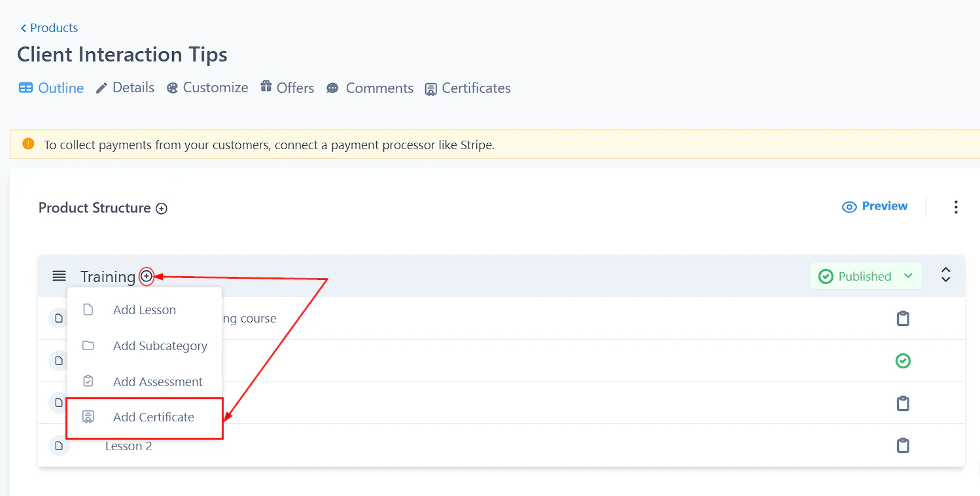Click the Product Structure heading
Image resolution: width=980 pixels, height=496 pixels.
pyautogui.click(x=95, y=208)
